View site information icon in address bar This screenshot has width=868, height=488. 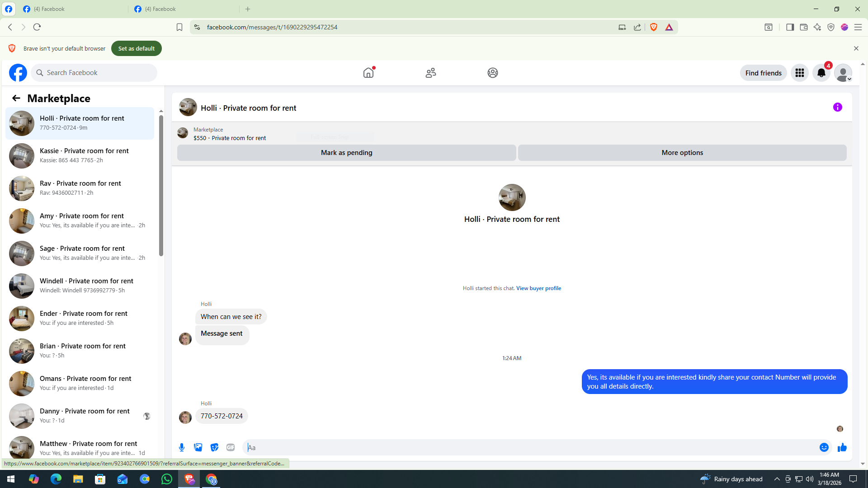pos(197,27)
